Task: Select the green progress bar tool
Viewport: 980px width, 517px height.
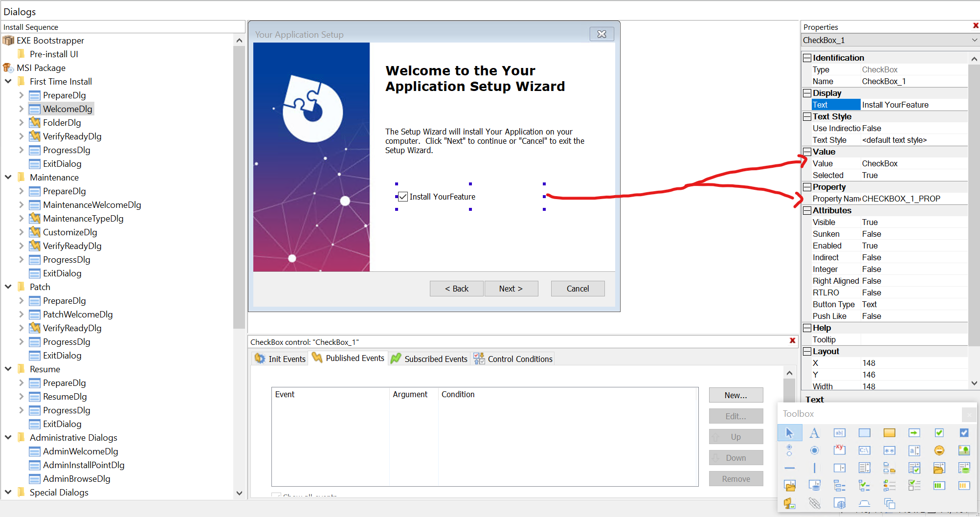Action: click(x=939, y=486)
